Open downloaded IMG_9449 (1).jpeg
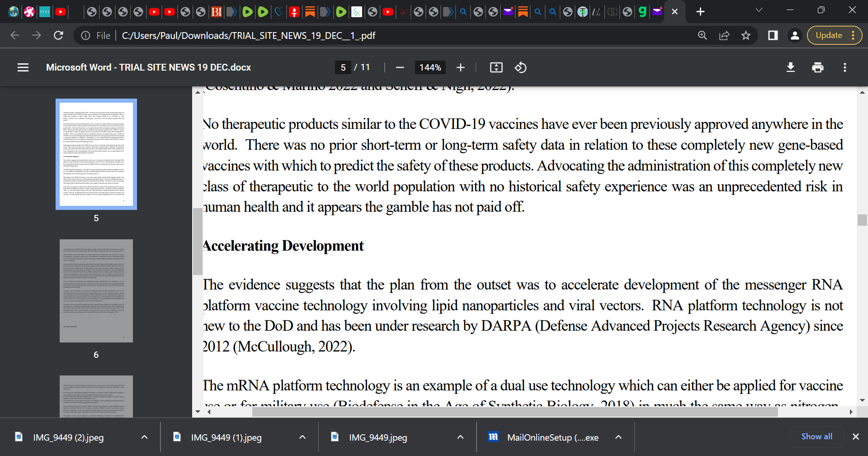 pyautogui.click(x=226, y=437)
